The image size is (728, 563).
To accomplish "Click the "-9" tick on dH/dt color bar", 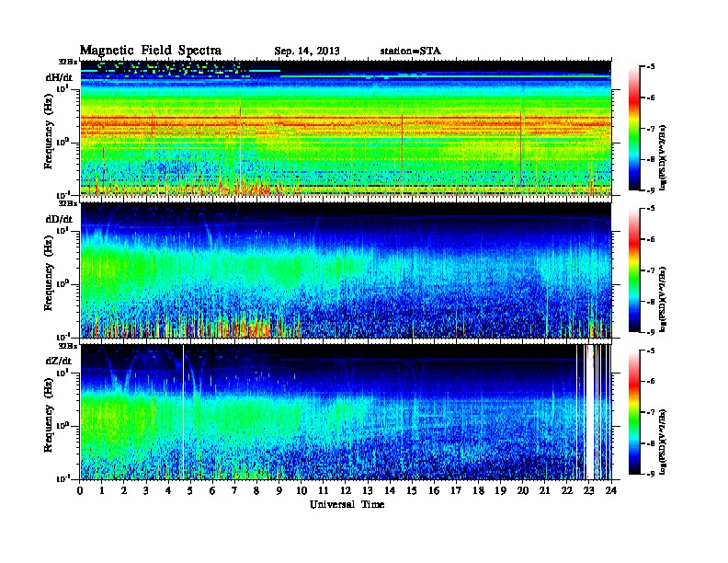I will [650, 190].
